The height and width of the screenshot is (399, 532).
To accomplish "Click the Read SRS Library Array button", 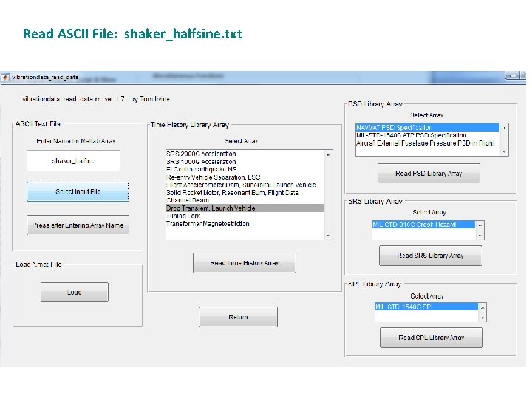I will click(x=430, y=256).
